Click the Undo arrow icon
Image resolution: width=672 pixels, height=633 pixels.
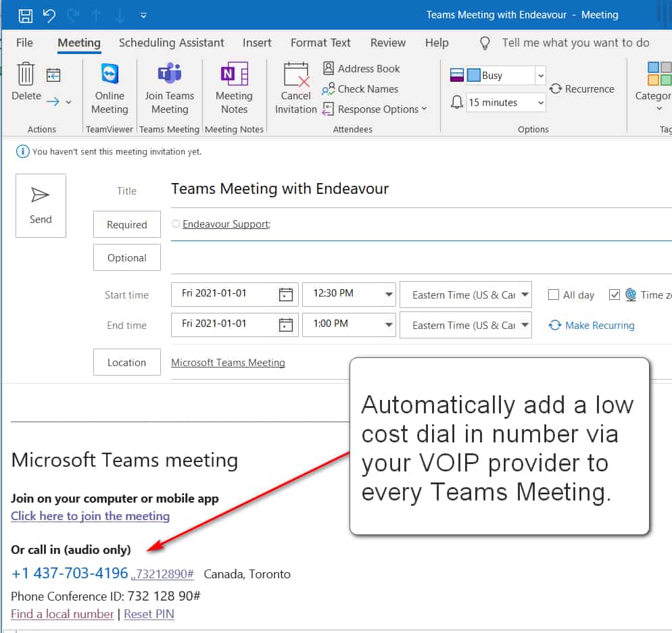point(49,16)
